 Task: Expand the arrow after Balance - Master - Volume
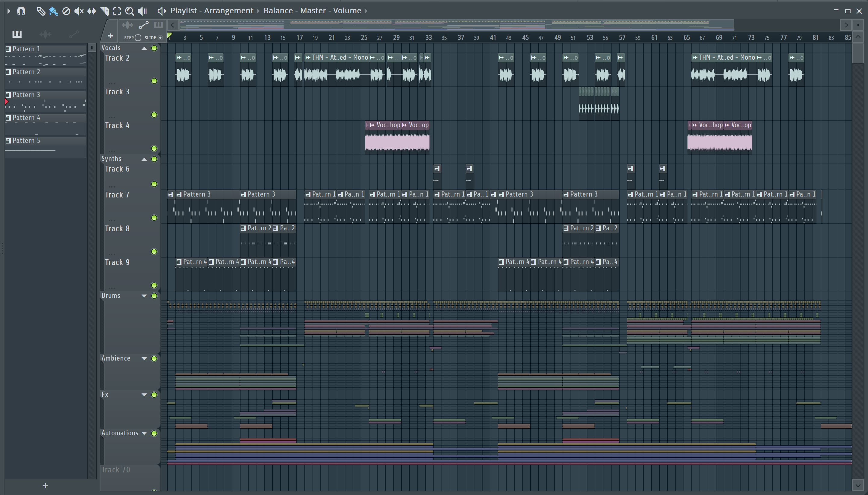366,11
